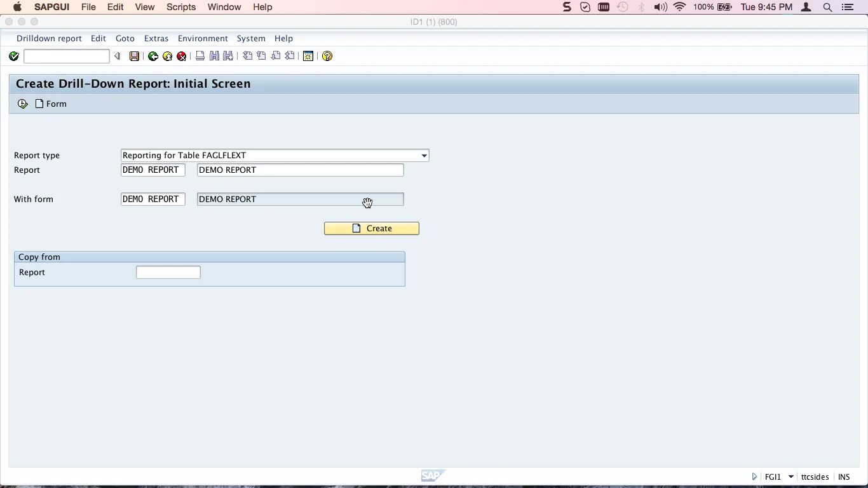868x488 pixels.
Task: Click the Copy from Report input field
Action: click(x=168, y=272)
